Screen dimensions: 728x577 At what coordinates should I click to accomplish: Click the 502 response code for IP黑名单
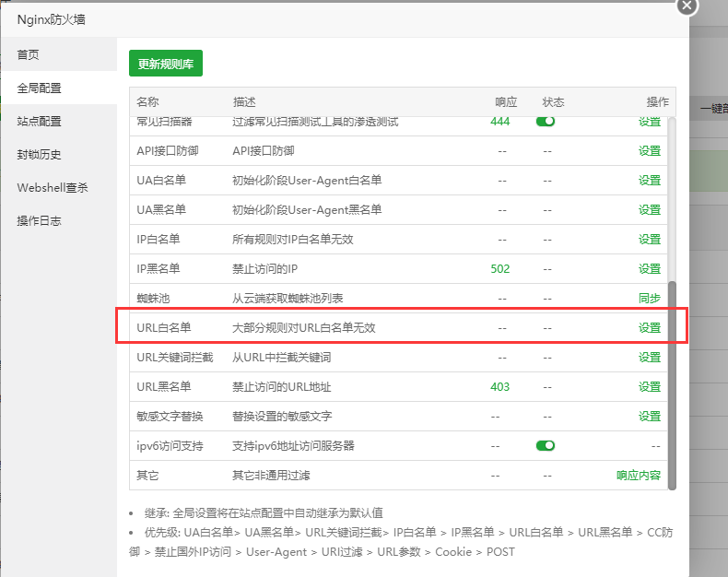[x=499, y=268]
